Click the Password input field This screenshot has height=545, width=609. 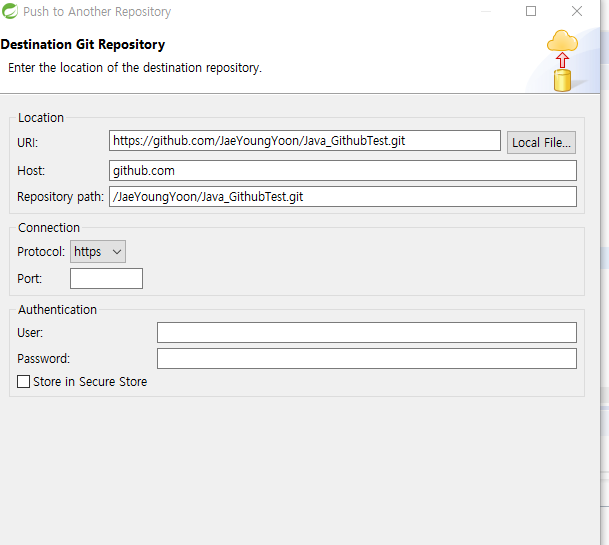click(x=367, y=359)
